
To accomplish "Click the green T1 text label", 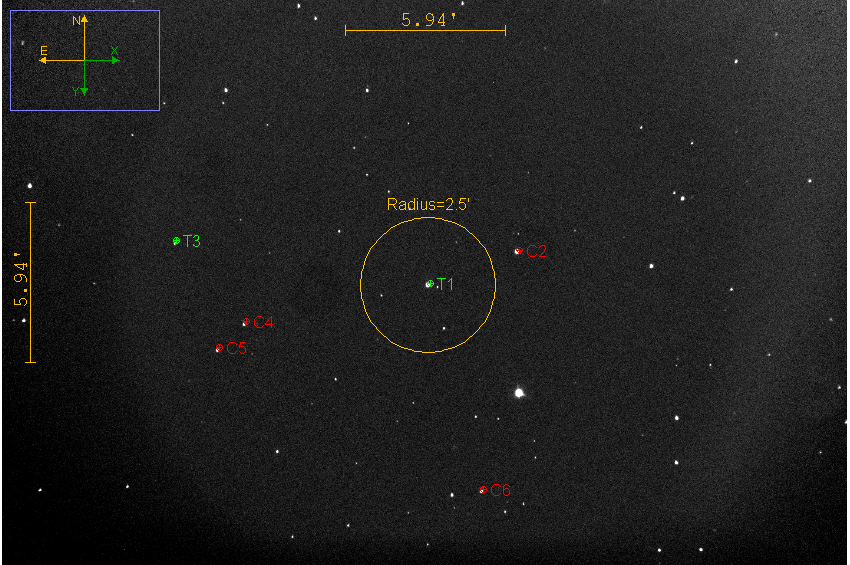I will click(x=446, y=284).
